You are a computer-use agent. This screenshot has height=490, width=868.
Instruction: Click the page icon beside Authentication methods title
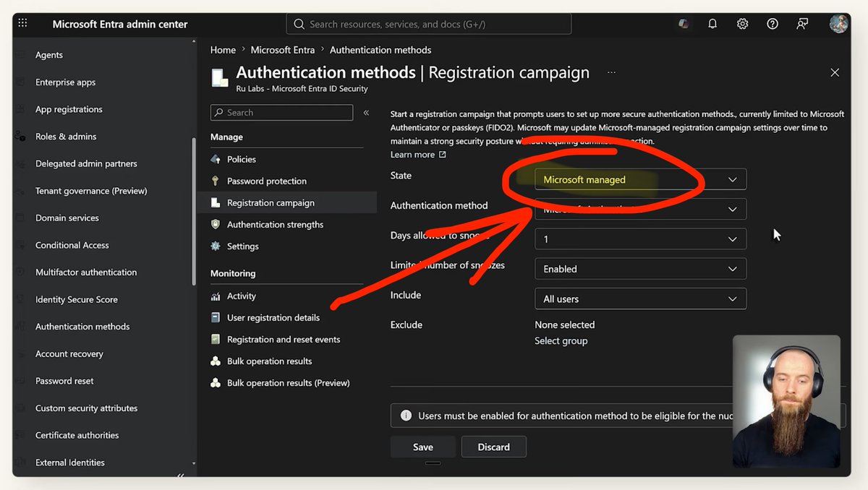coord(220,78)
